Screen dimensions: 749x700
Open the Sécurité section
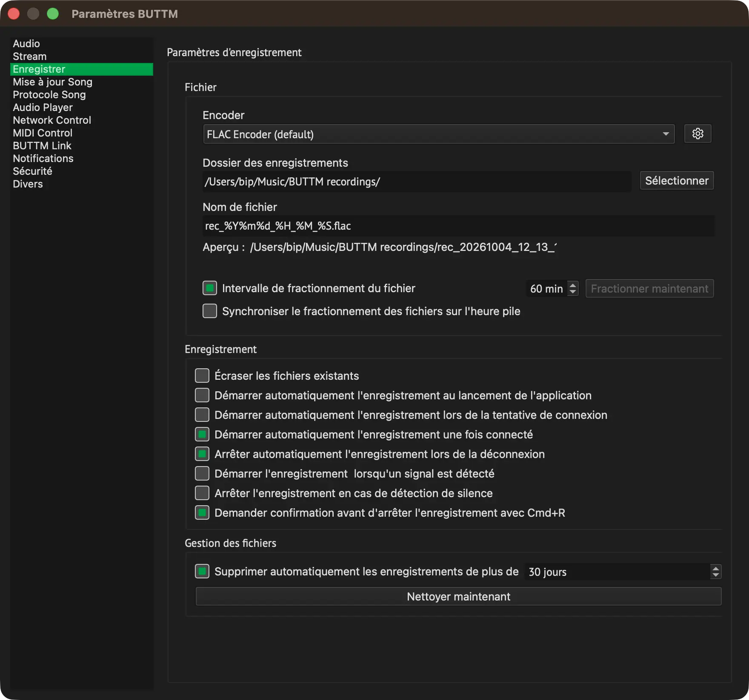pos(81,171)
